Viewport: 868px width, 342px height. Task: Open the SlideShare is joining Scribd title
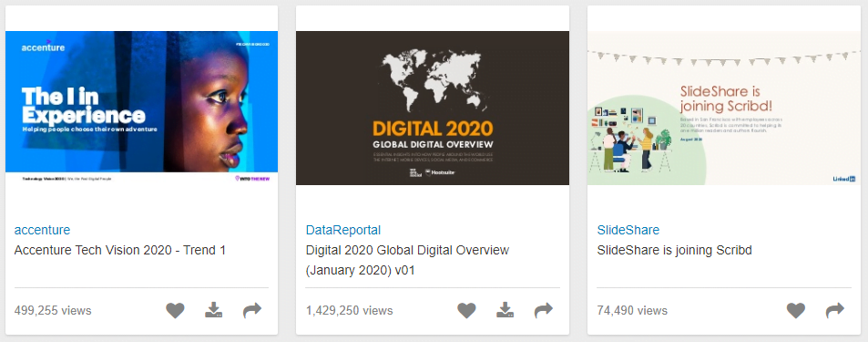click(x=675, y=250)
